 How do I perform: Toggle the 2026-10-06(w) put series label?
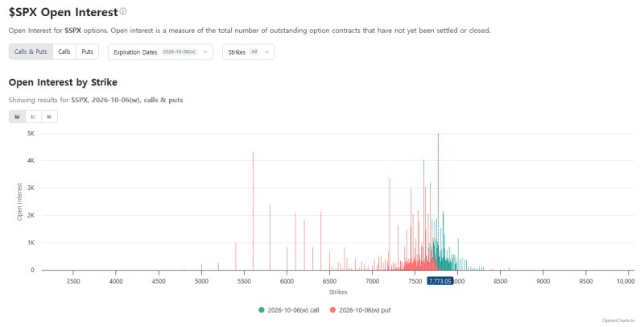(365, 310)
